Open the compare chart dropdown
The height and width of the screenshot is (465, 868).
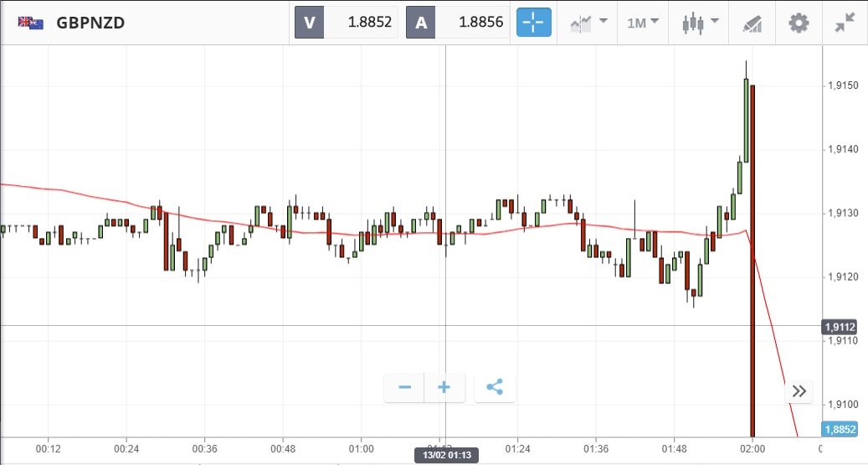pyautogui.click(x=588, y=23)
